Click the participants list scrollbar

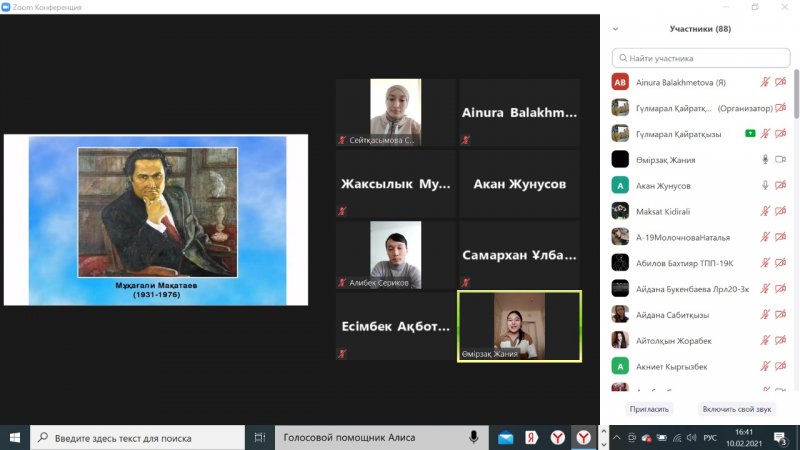click(x=796, y=95)
